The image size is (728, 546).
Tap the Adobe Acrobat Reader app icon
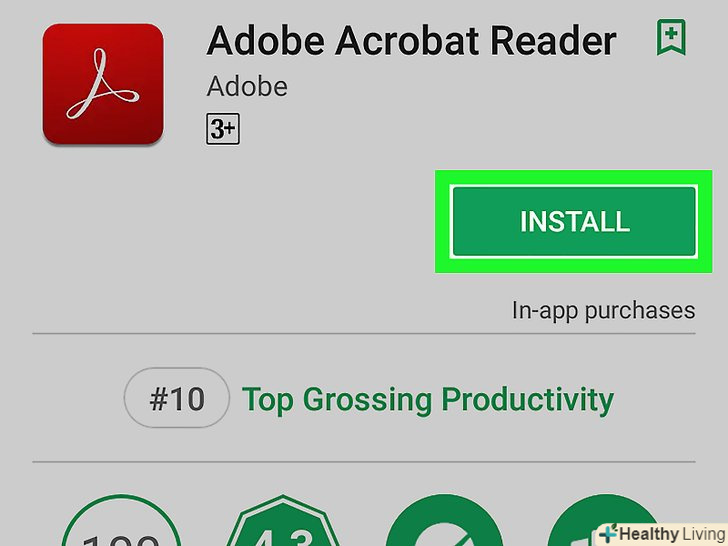click(x=103, y=84)
